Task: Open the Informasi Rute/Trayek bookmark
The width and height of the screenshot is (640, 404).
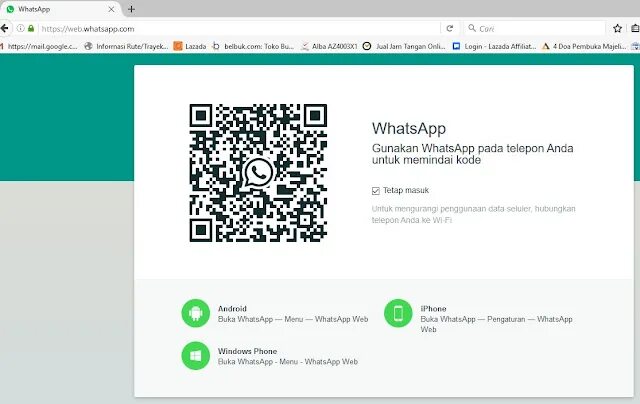Action: point(126,47)
